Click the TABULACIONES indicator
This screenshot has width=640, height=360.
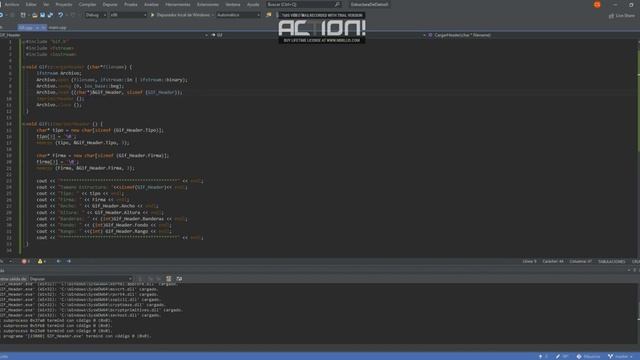pyautogui.click(x=611, y=261)
